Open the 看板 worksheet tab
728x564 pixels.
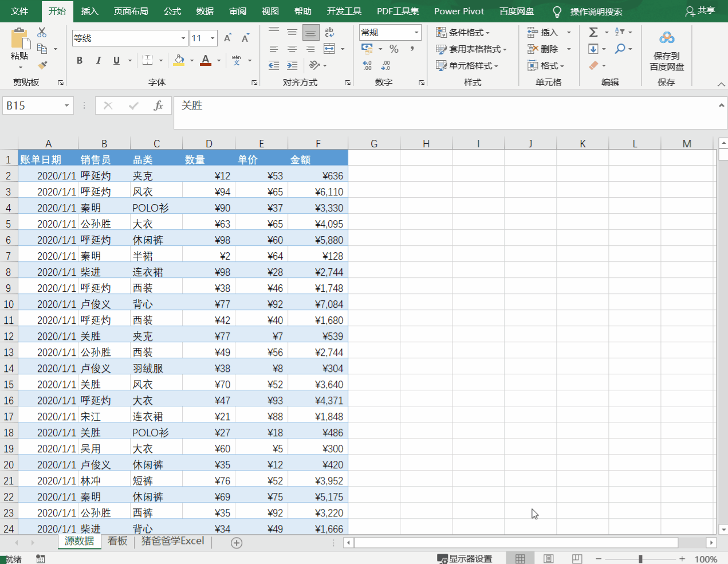click(x=117, y=541)
